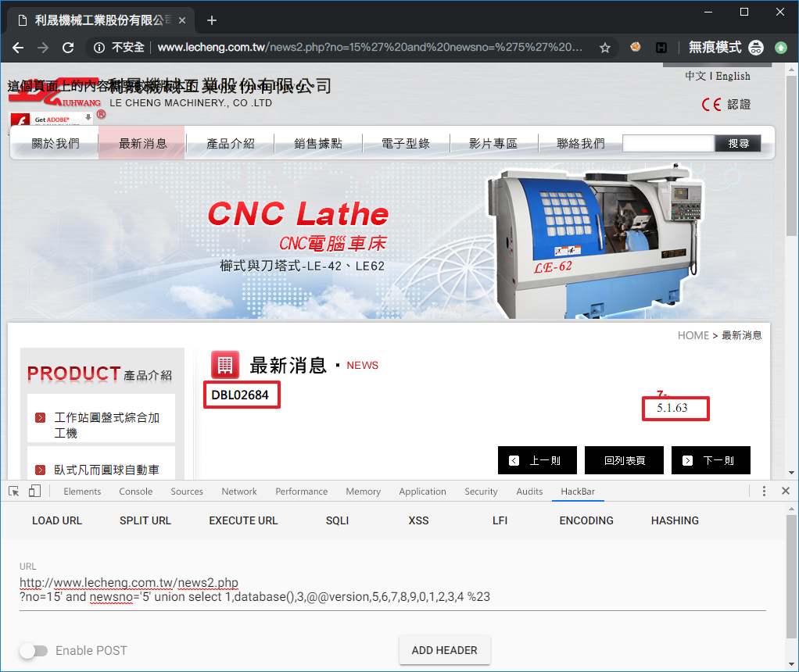The image size is (799, 672).
Task: Click the 回列表頁 back to list button
Action: [624, 460]
